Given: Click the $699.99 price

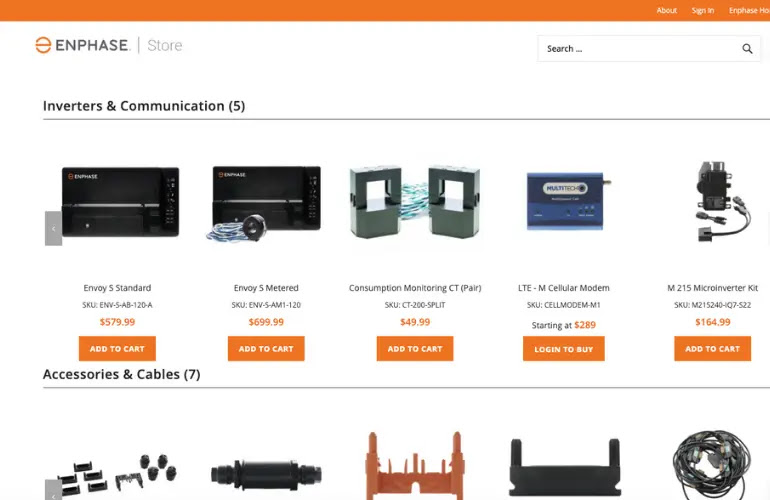Looking at the screenshot, I should [x=266, y=322].
